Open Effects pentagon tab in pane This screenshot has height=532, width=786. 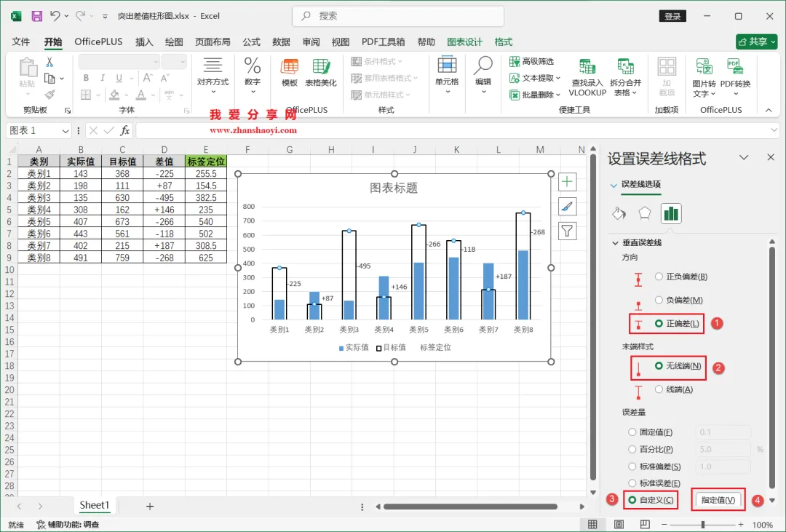pyautogui.click(x=645, y=214)
